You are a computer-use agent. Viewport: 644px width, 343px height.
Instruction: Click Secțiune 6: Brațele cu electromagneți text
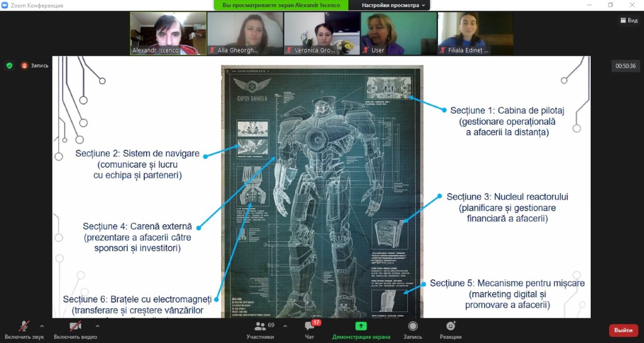coord(137,299)
